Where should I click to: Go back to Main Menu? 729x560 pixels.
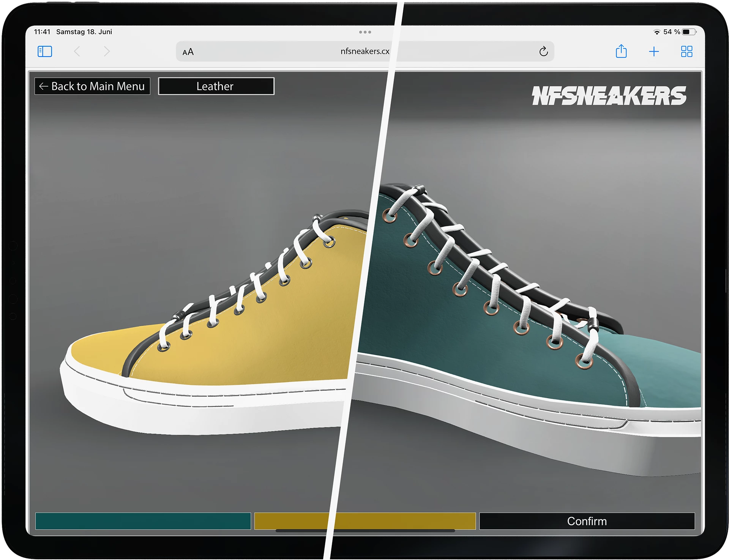point(92,86)
